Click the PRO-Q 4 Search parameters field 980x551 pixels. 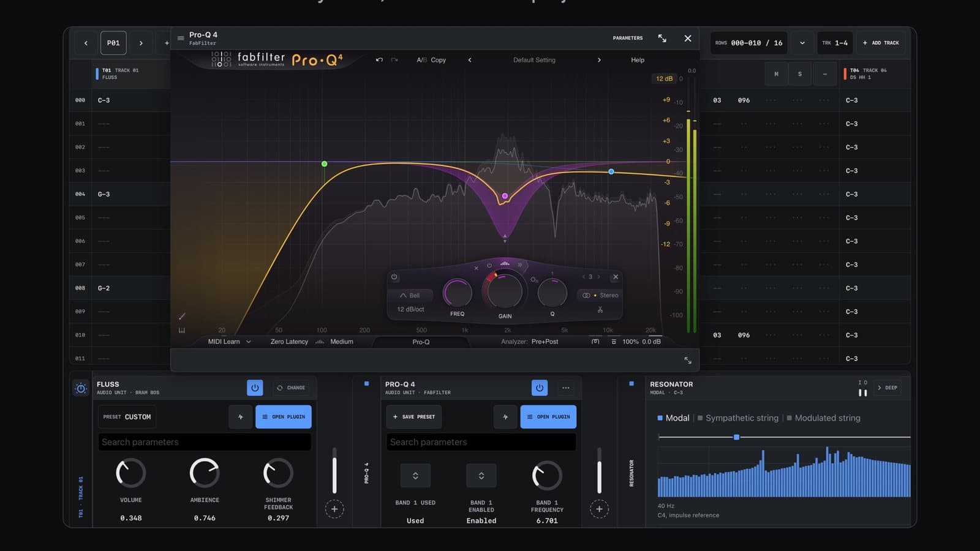pos(481,442)
